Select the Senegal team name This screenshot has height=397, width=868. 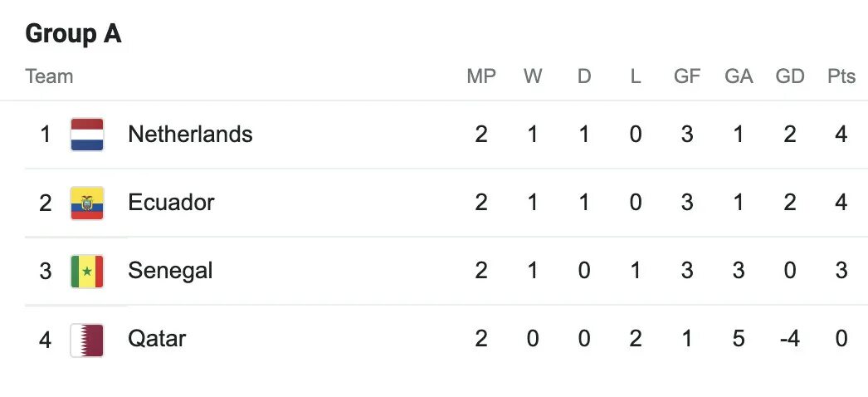click(170, 271)
